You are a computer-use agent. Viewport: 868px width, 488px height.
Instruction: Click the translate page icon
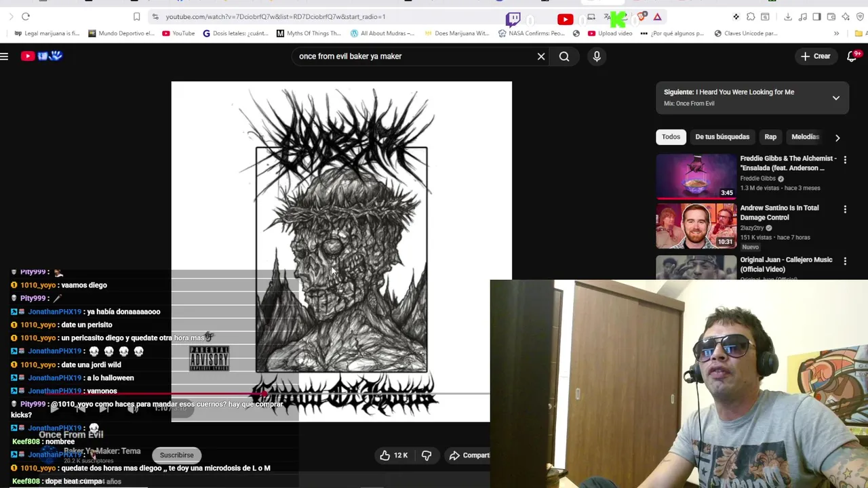(607, 16)
